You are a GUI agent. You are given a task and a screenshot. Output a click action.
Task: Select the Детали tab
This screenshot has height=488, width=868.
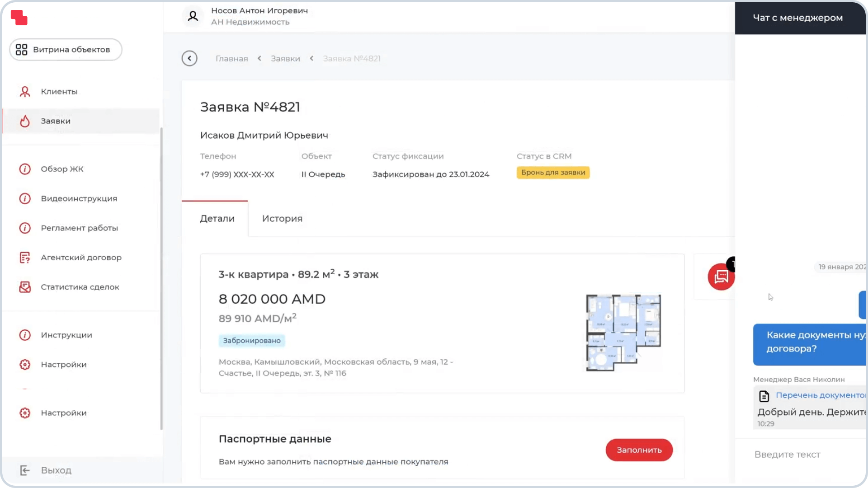pos(217,219)
